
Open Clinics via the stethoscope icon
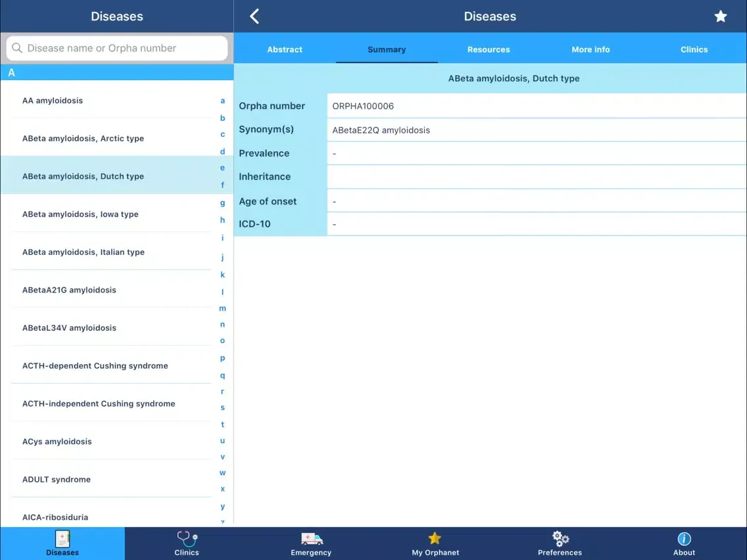pos(187,544)
